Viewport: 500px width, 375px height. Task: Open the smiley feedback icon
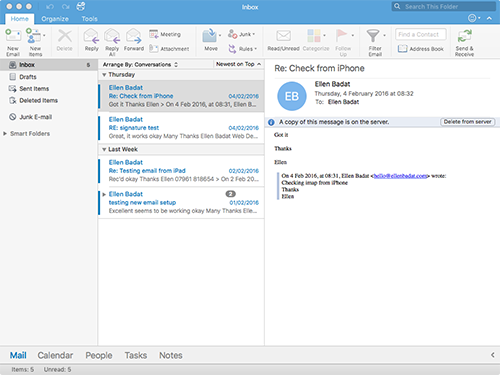[x=472, y=18]
